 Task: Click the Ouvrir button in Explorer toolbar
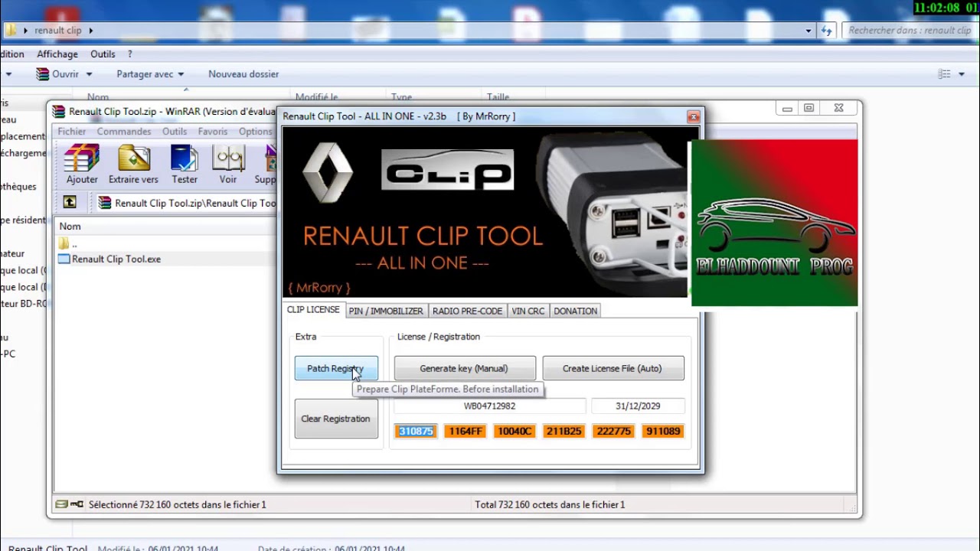[58, 74]
